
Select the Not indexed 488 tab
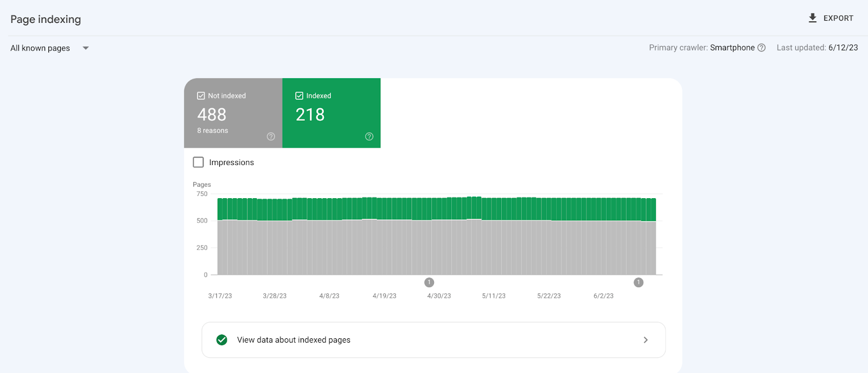(233, 114)
